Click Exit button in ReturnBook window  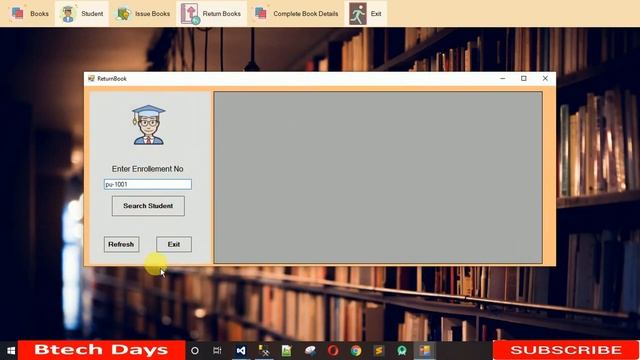click(x=174, y=244)
